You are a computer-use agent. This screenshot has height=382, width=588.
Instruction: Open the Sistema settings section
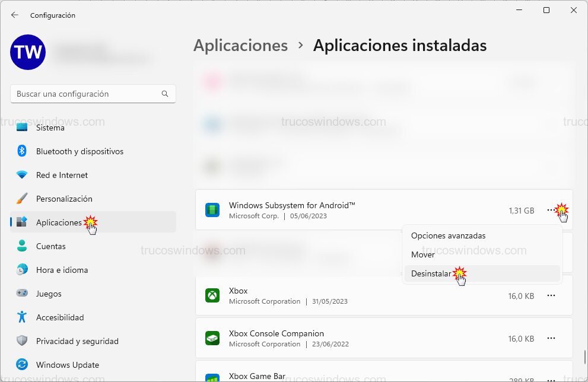pos(50,127)
